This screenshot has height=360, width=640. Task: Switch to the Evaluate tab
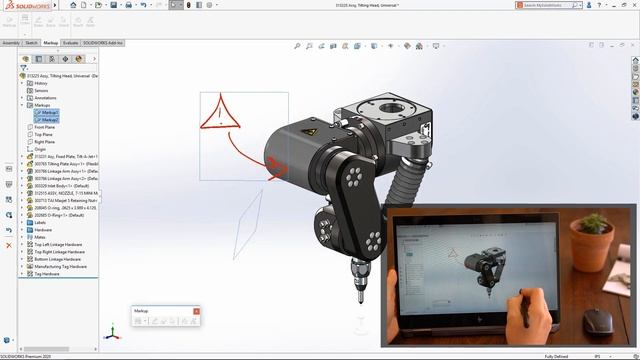[70, 43]
